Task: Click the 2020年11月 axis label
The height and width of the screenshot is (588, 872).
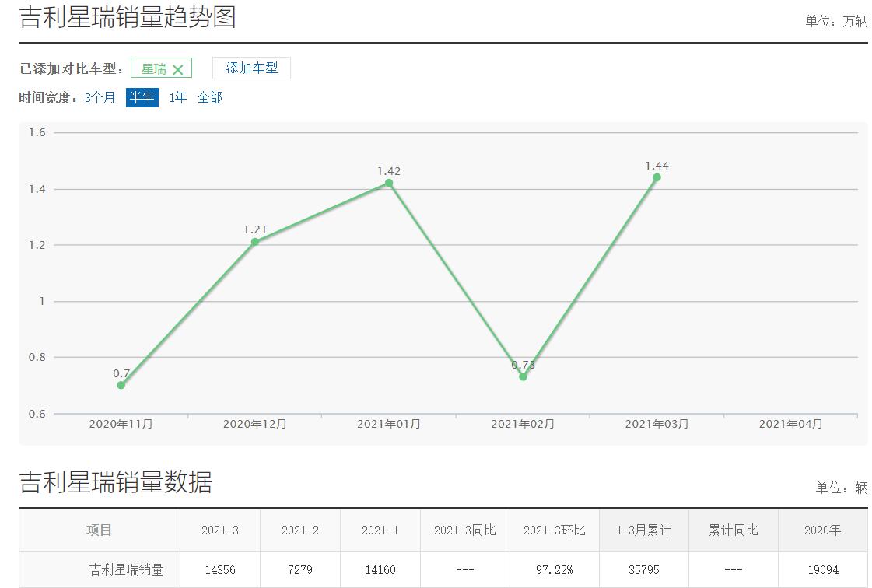Action: 121,425
